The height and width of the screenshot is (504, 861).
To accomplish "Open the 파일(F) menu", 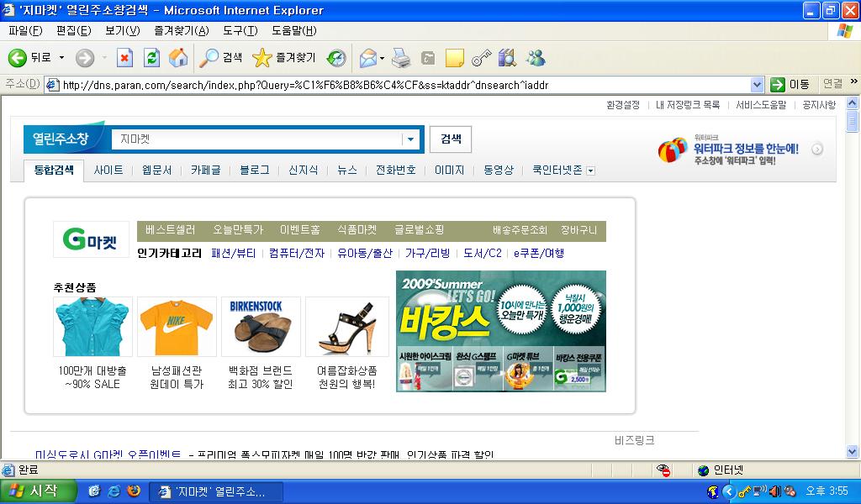I will (25, 31).
